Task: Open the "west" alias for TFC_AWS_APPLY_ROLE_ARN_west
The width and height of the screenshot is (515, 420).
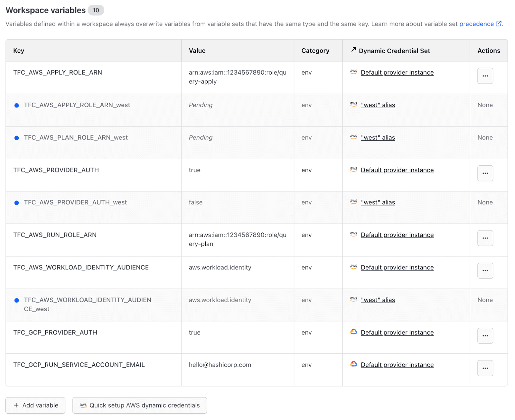Action: 378,105
